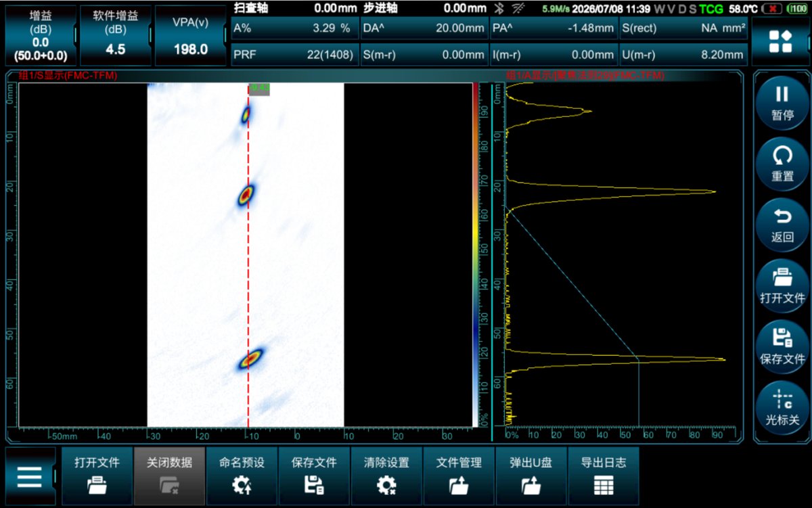
Task: Click 保存文件 in the bottom toolbar
Action: (x=315, y=476)
